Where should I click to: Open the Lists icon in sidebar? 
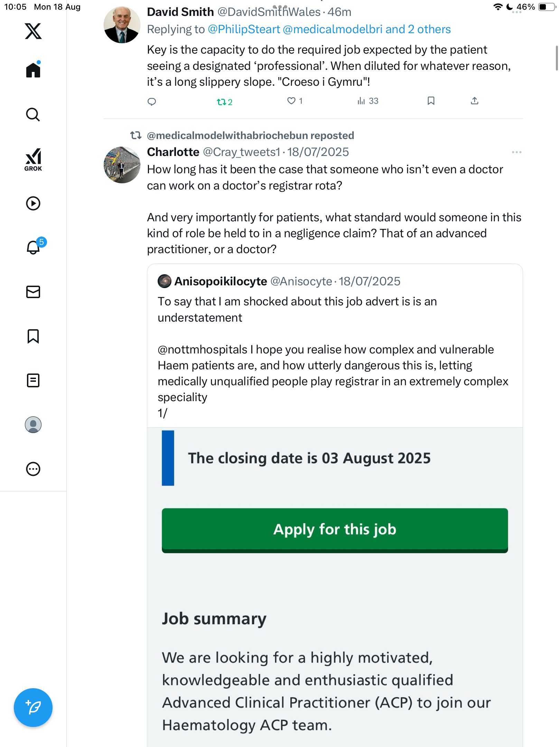pos(33,380)
